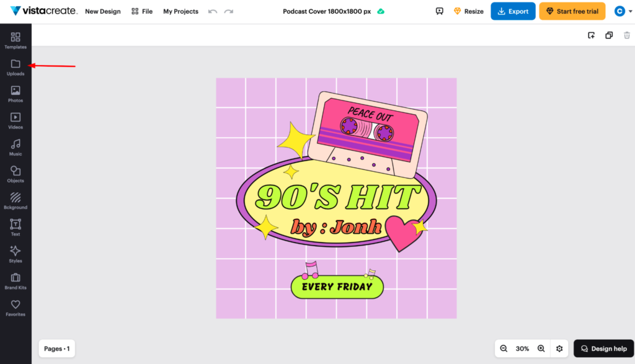This screenshot has width=635, height=364.
Task: Select the EVERY FRIDAY label on canvas
Action: (337, 286)
